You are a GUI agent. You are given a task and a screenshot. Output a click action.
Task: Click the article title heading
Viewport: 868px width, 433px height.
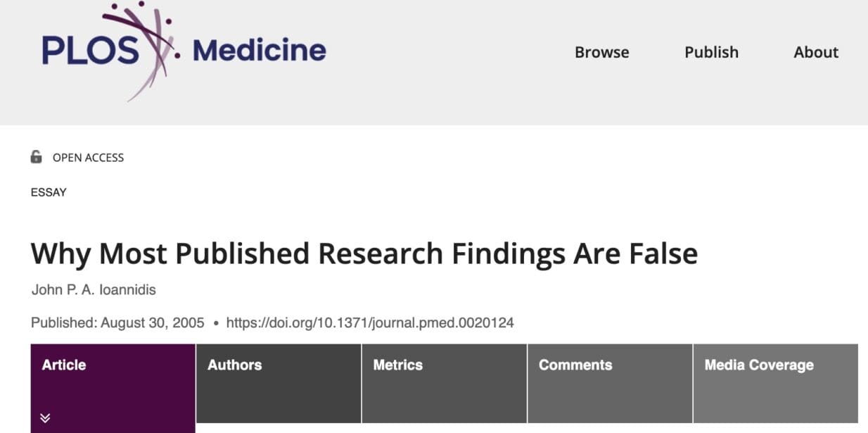[364, 253]
